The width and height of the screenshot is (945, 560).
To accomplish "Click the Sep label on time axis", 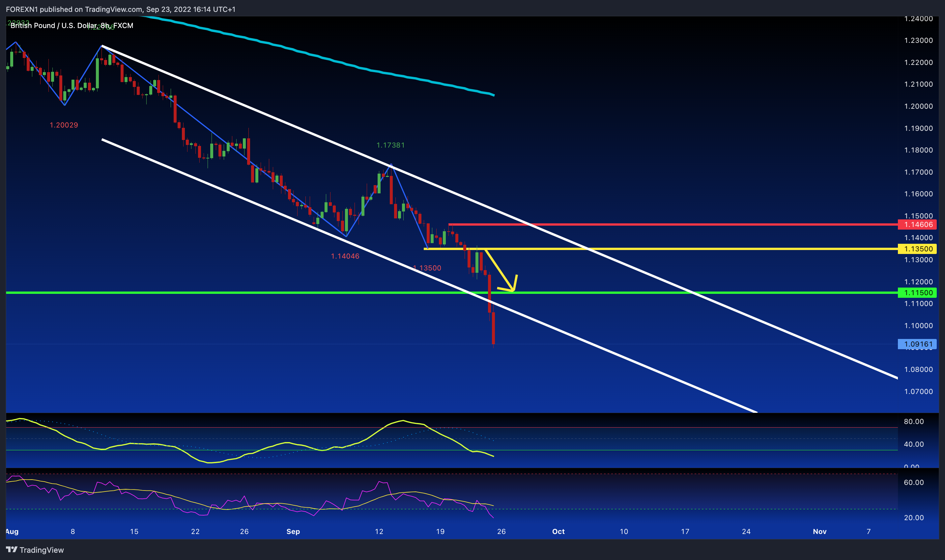I will 293,531.
